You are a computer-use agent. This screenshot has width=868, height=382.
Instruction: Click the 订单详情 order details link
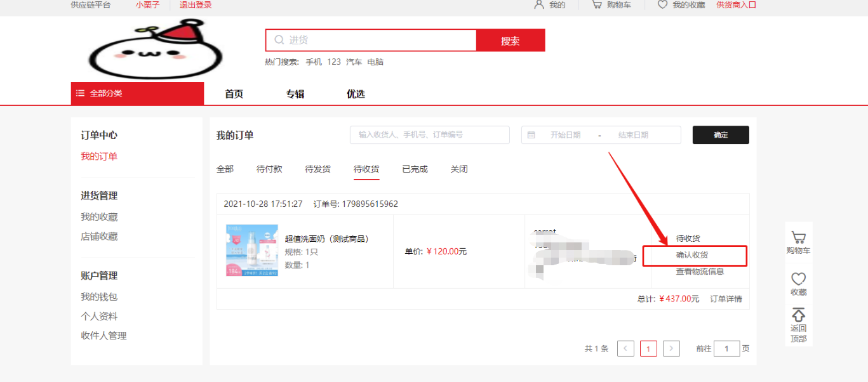(726, 299)
